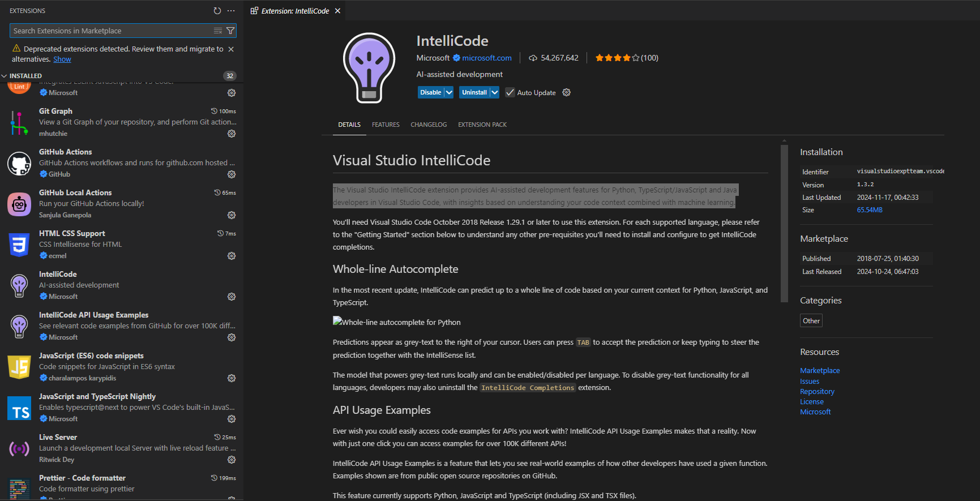The width and height of the screenshot is (980, 501).
Task: Open Extensions views and more actions menu
Action: [x=231, y=11]
